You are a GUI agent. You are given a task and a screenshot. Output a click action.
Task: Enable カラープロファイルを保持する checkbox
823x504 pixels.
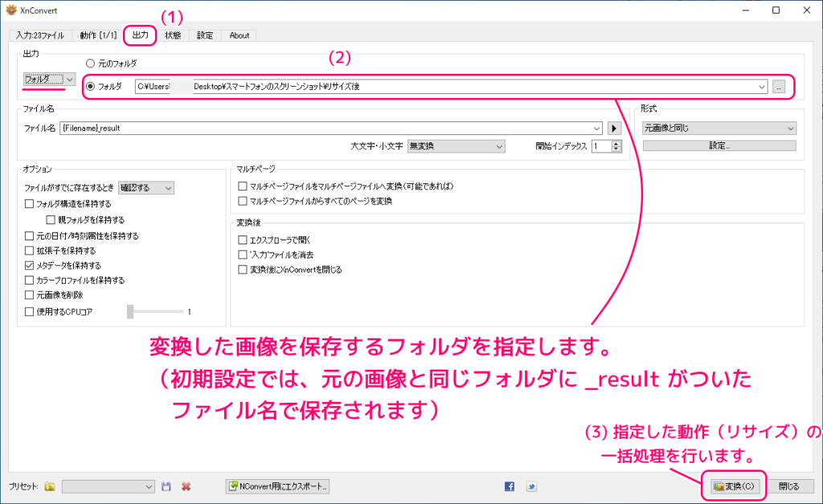30,280
